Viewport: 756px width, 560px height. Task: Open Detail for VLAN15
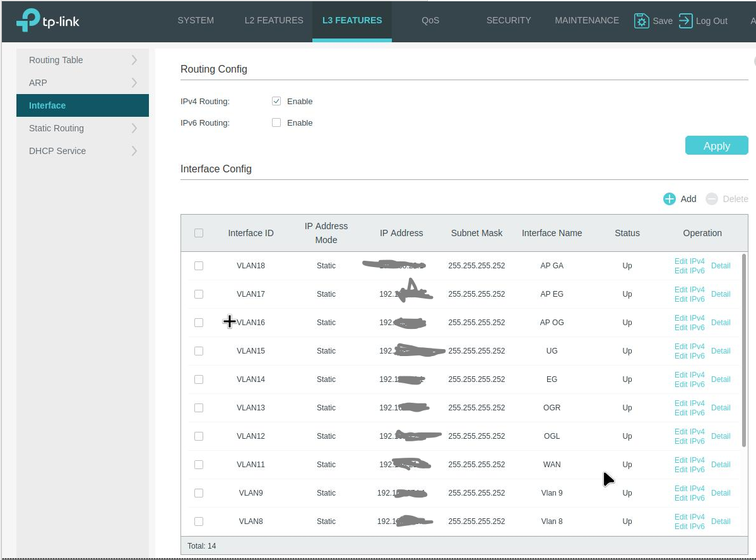(x=721, y=351)
